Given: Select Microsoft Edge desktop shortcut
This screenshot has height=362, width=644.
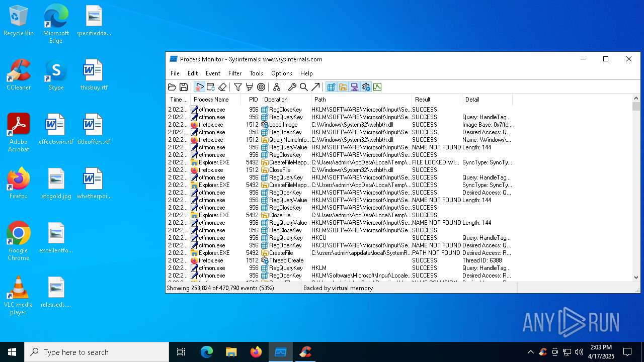Looking at the screenshot, I should tap(56, 24).
